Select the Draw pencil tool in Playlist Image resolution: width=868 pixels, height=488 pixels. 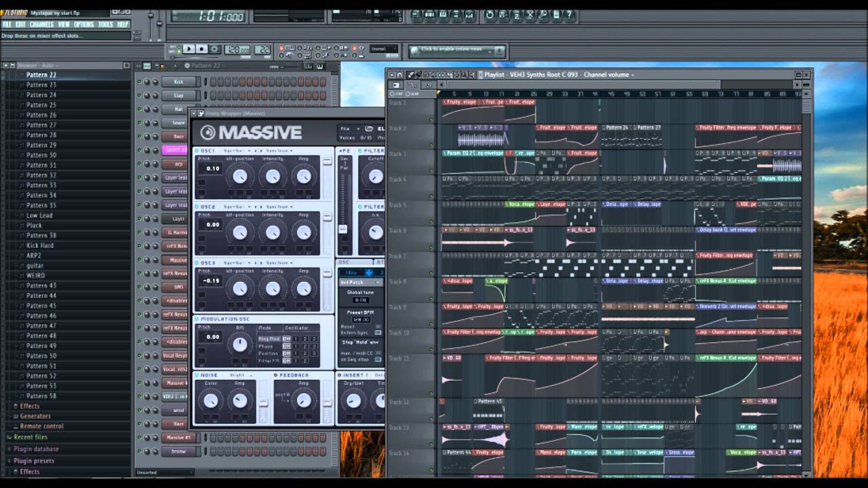pyautogui.click(x=411, y=75)
